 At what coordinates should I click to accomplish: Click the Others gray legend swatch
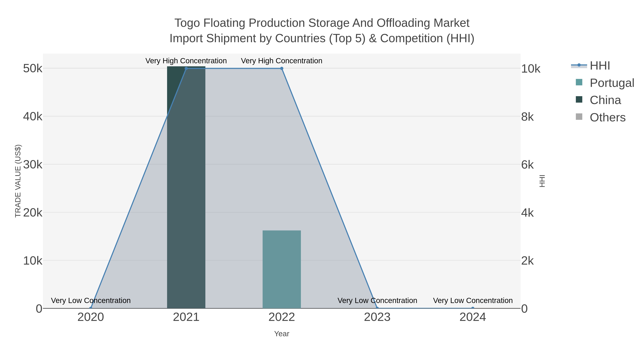(579, 117)
